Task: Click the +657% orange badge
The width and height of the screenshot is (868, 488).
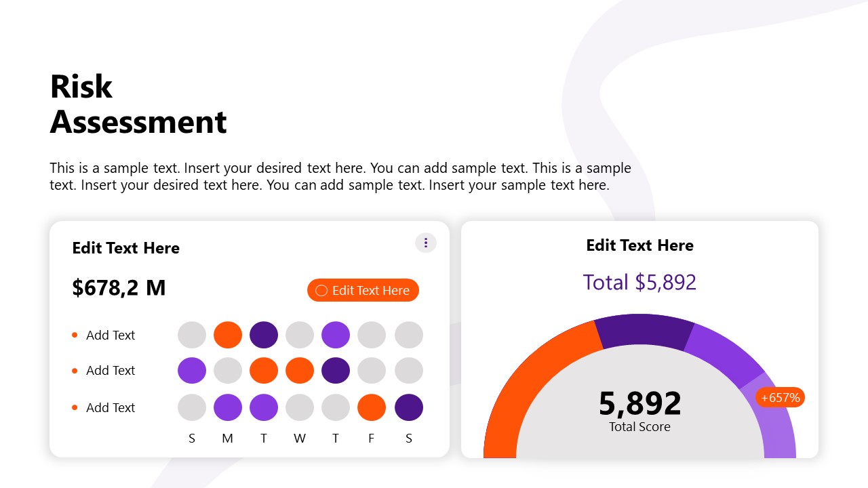Action: tap(780, 398)
